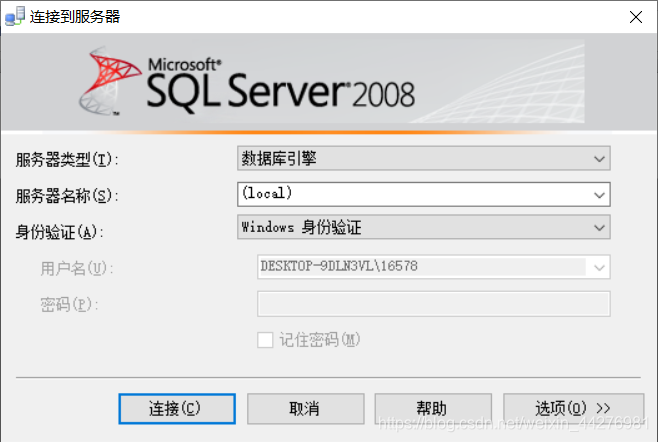
Task: Click the 身份验证(A) label
Action: (x=60, y=232)
